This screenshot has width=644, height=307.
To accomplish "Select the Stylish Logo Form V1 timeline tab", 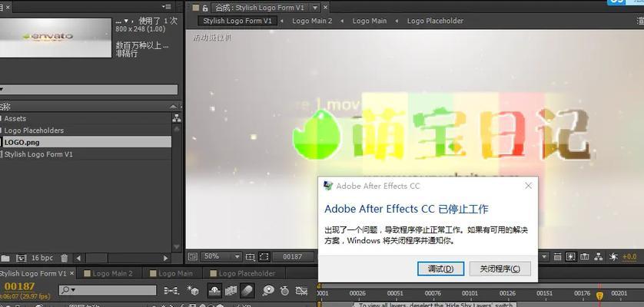I will (33, 273).
